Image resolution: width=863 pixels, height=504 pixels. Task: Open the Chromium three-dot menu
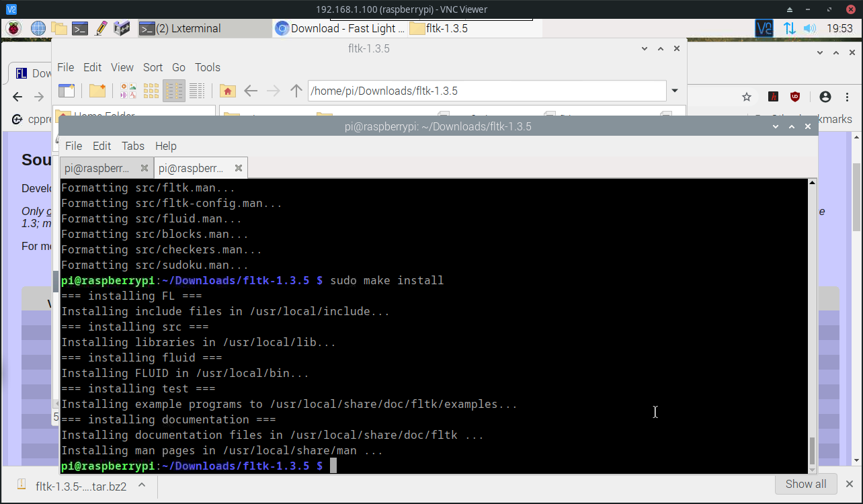[846, 97]
